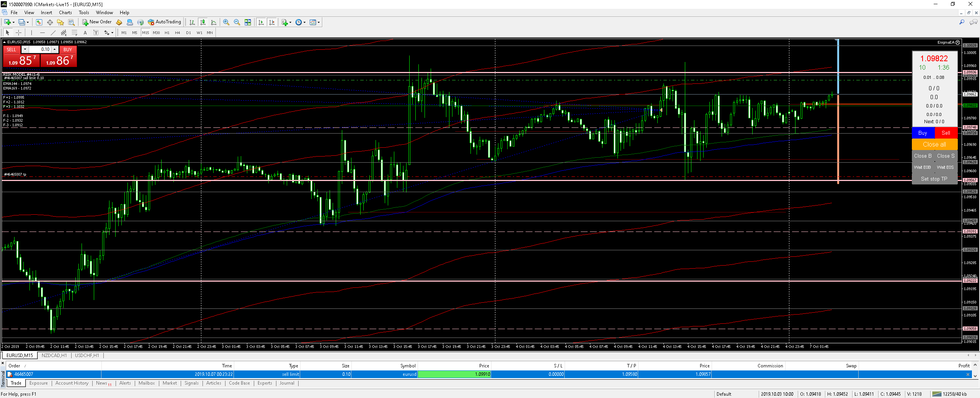This screenshot has width=980, height=398.
Task: Select the Trendline drawing tool
Action: (x=53, y=33)
